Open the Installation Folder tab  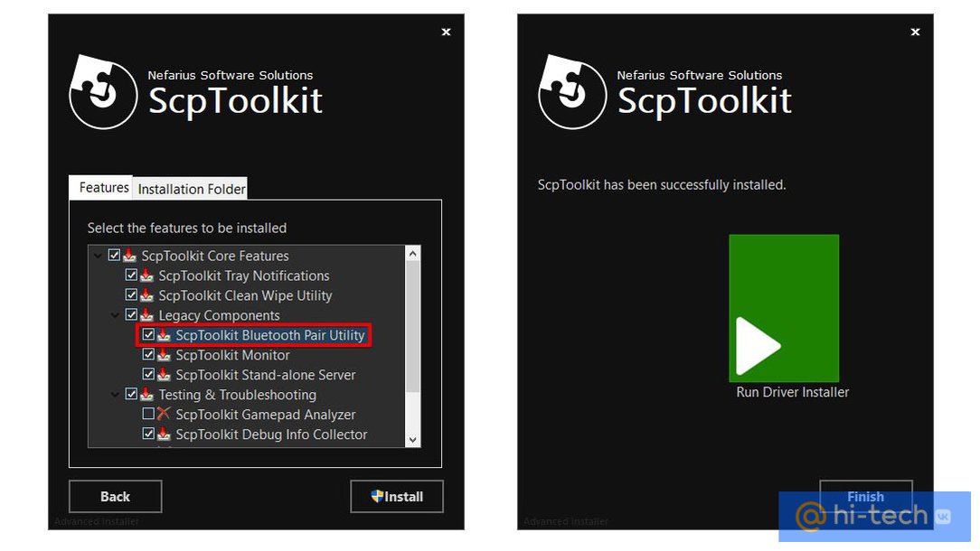tap(192, 189)
